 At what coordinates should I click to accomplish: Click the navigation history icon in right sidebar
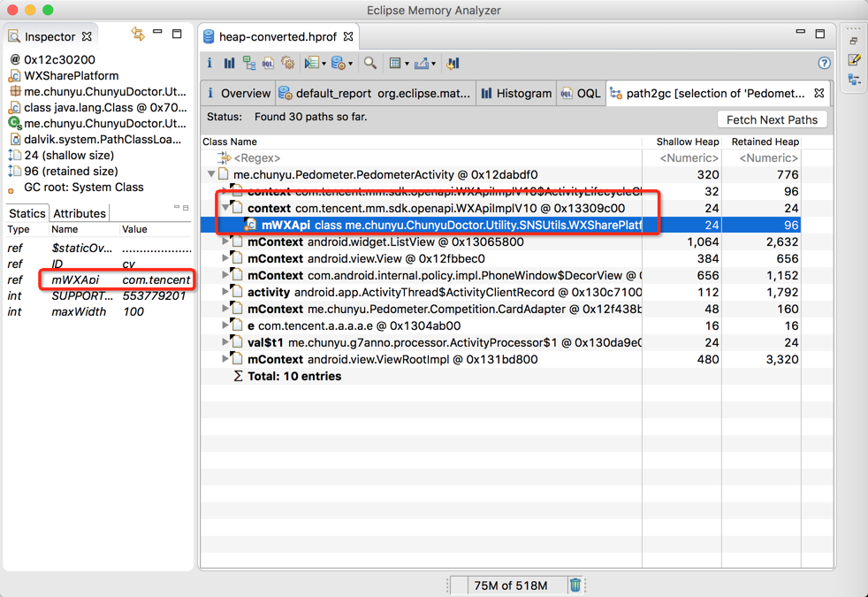pos(854,80)
